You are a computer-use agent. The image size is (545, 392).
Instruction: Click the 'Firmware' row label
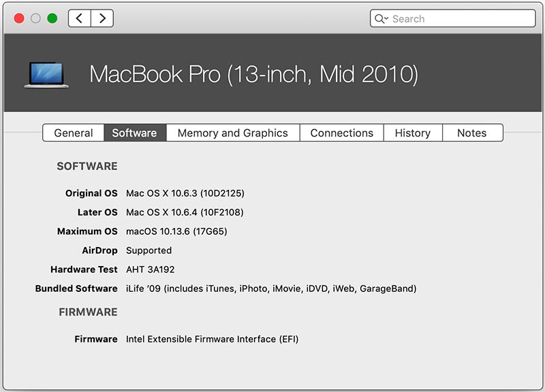click(x=96, y=339)
